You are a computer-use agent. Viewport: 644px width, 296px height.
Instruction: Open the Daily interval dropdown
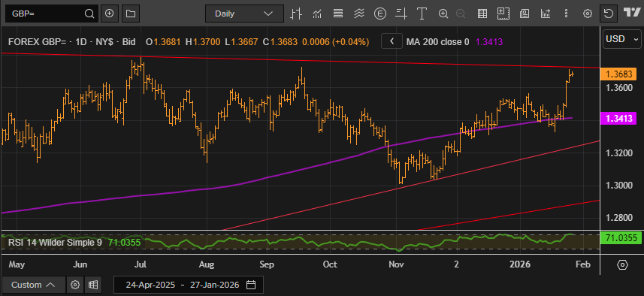click(244, 14)
